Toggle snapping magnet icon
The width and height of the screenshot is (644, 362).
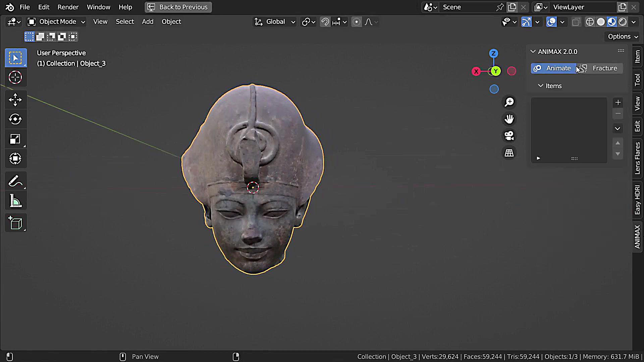tap(325, 22)
